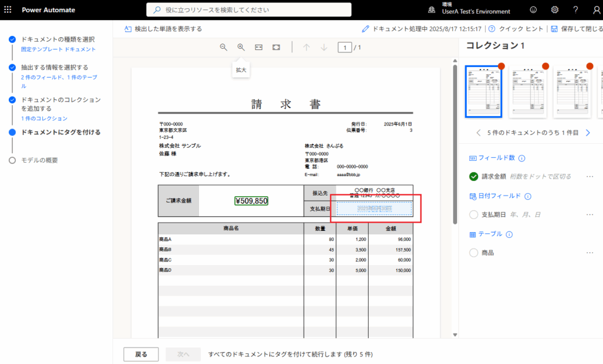This screenshot has height=364, width=603.
Task: Open 固定テンプレート ドキュメント link
Action: (x=58, y=49)
